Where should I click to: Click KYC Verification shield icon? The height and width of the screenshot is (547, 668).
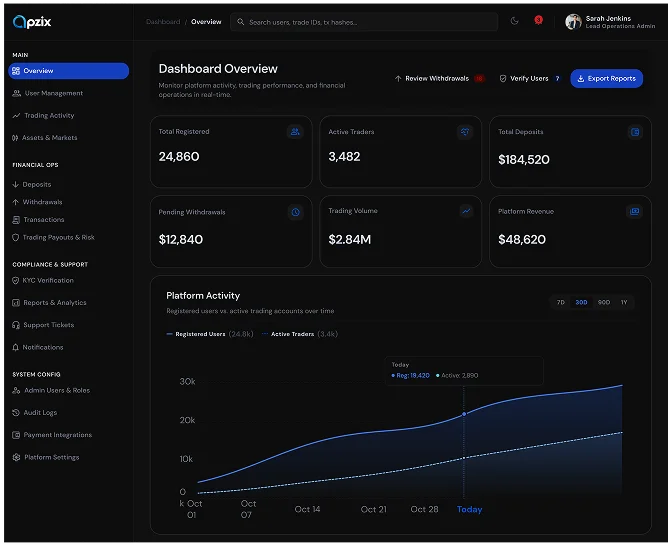tap(16, 280)
